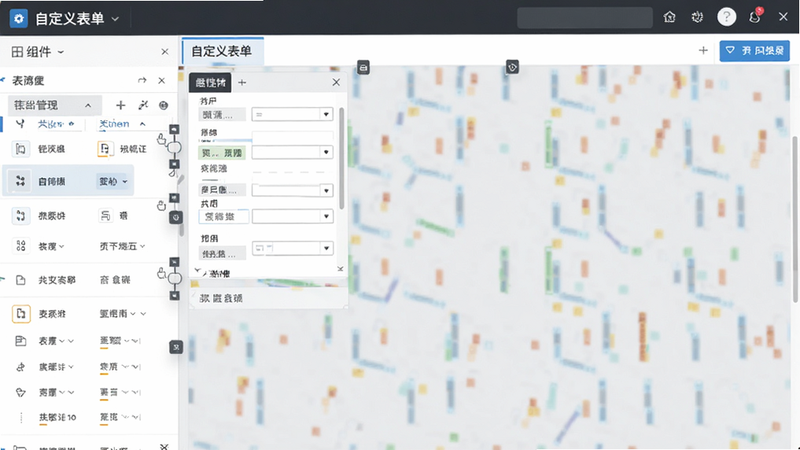Open the 自定义表单 title dropdown chevron

[x=115, y=19]
